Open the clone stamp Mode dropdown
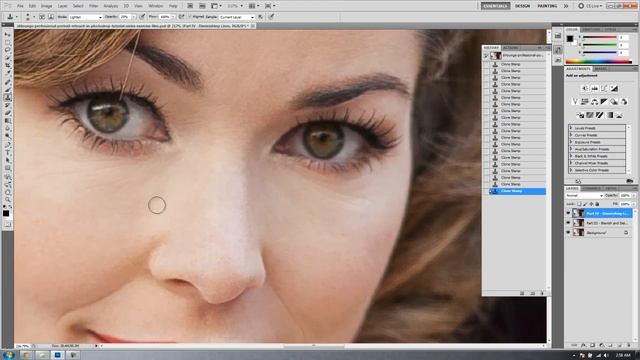The height and width of the screenshot is (360, 640). pos(85,17)
